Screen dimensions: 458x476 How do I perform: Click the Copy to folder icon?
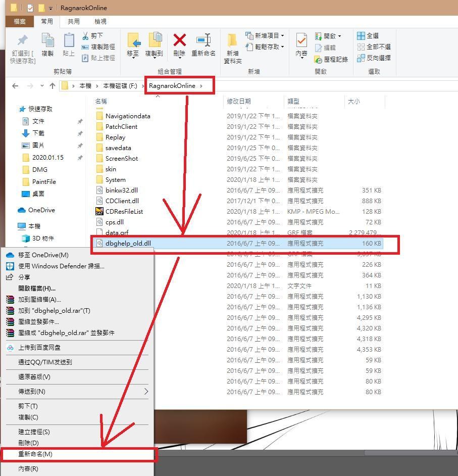156,40
